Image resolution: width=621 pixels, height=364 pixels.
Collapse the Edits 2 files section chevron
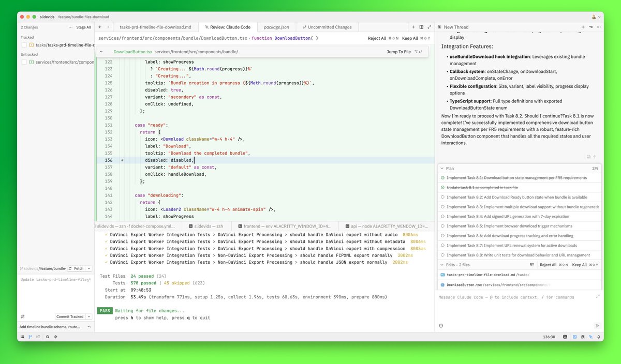coord(442,265)
